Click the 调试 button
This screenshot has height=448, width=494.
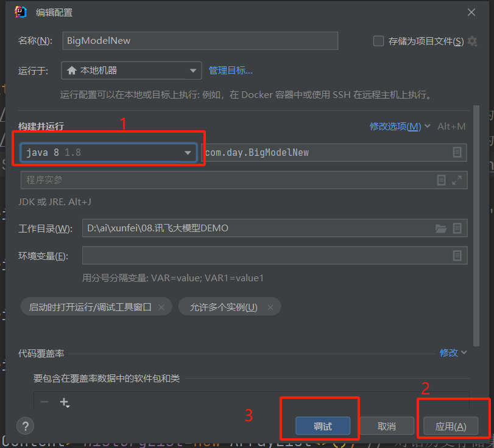[323, 426]
